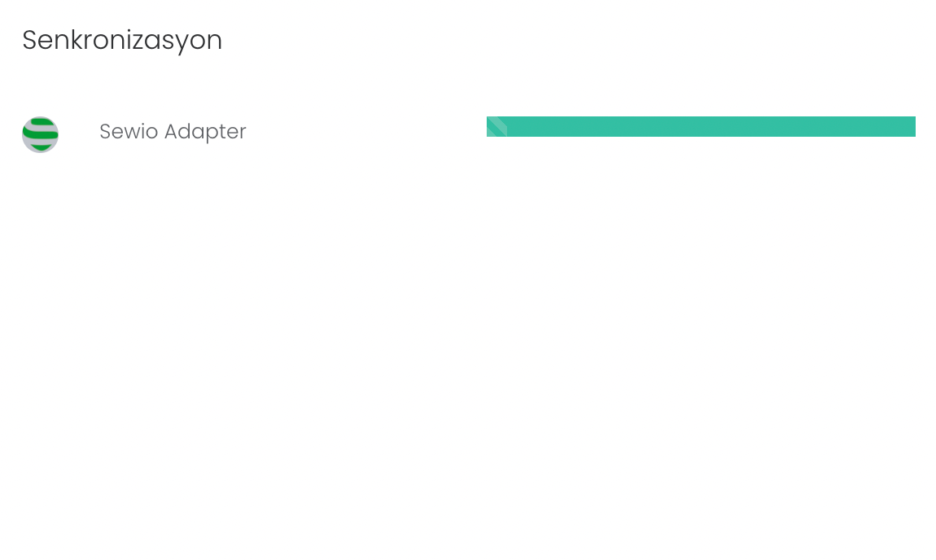The width and height of the screenshot is (936, 560).
Task: Click the Sewio Adapter logo icon
Action: (x=40, y=134)
